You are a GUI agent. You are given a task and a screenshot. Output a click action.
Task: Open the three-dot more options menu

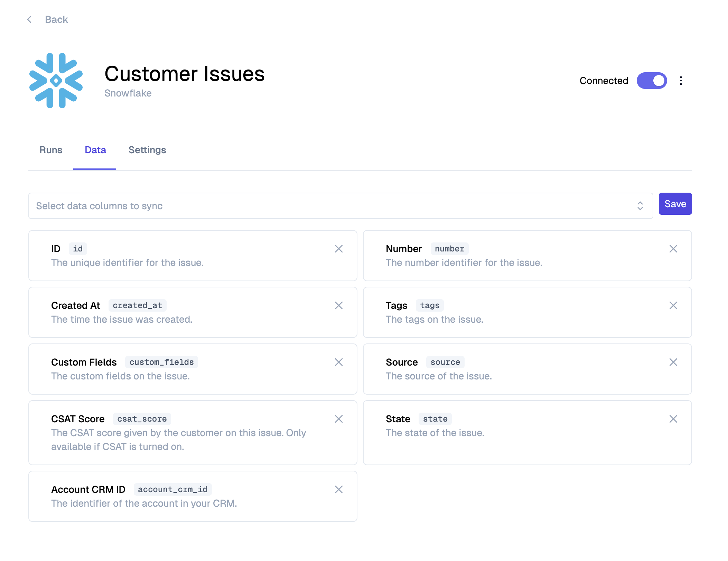(x=681, y=81)
